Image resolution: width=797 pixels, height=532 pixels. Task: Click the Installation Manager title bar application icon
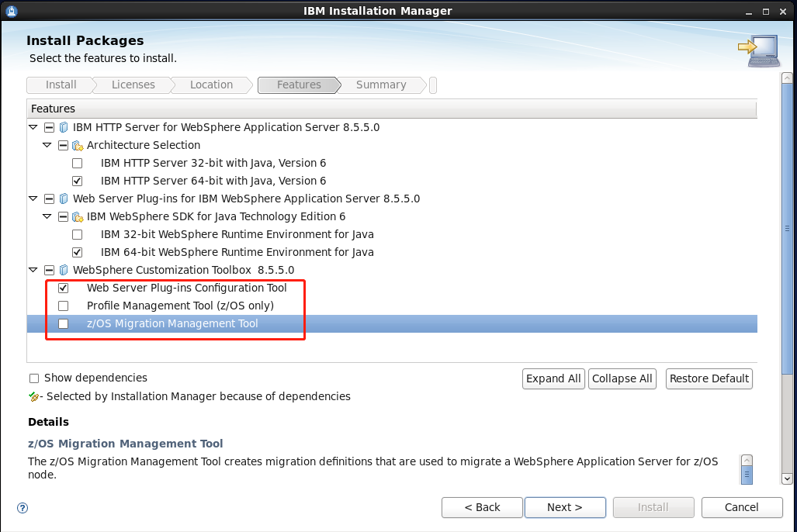pyautogui.click(x=11, y=11)
